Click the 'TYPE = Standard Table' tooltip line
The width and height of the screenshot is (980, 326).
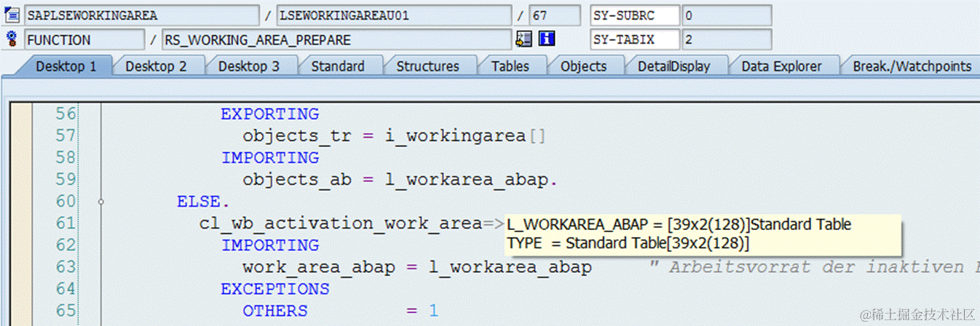tap(628, 243)
